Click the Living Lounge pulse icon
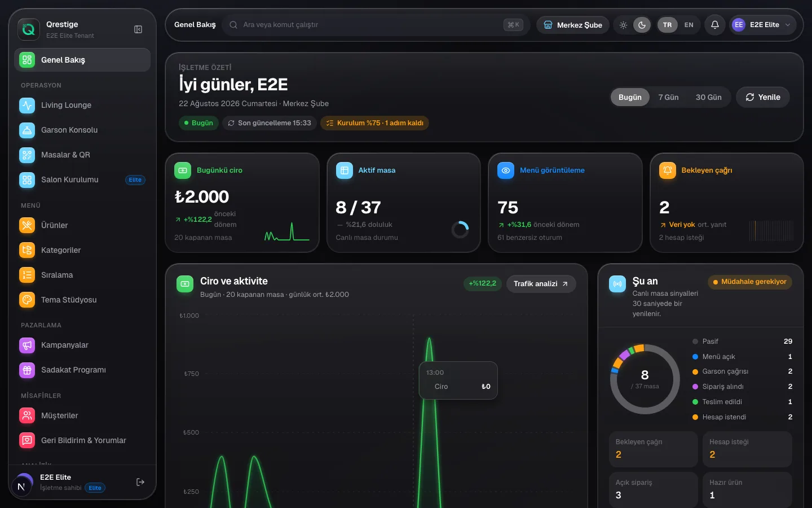This screenshot has height=508, width=812. [27, 105]
